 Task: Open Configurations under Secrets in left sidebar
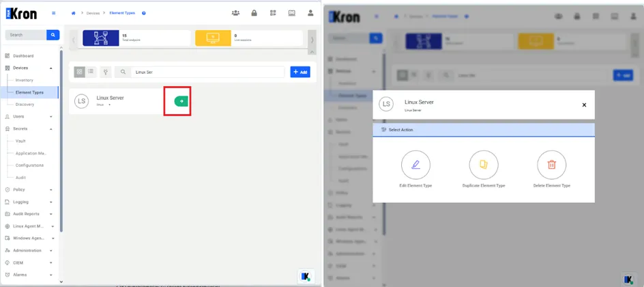[29, 165]
